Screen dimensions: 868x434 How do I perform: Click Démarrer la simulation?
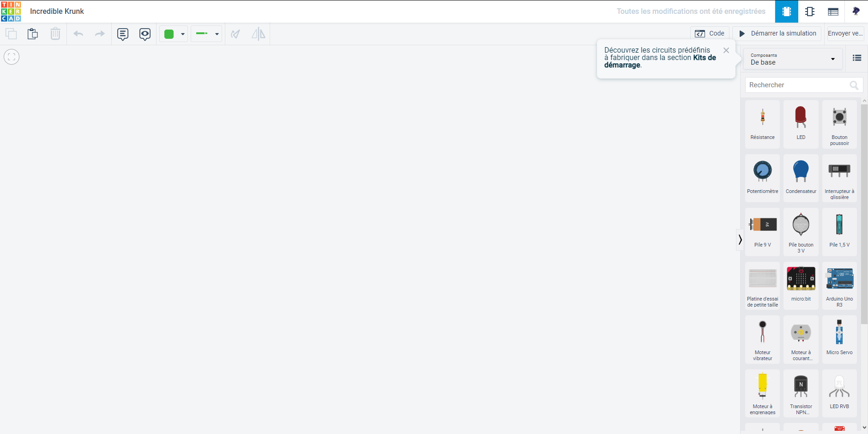tap(778, 34)
